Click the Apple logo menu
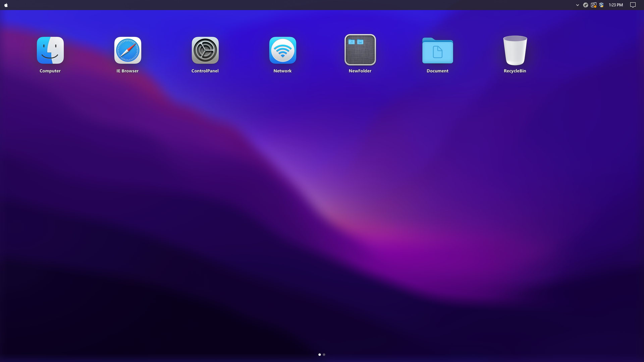The image size is (644, 362). [6, 5]
